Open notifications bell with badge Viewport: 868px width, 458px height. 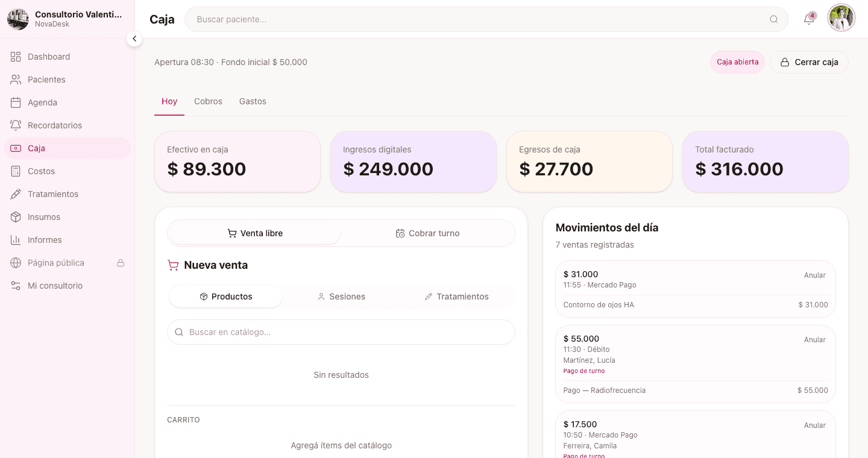click(809, 19)
